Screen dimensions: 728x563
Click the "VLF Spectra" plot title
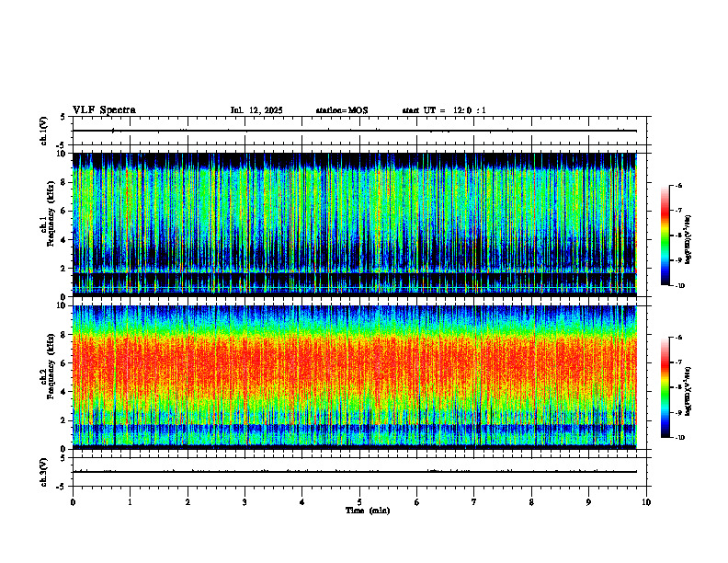point(104,110)
